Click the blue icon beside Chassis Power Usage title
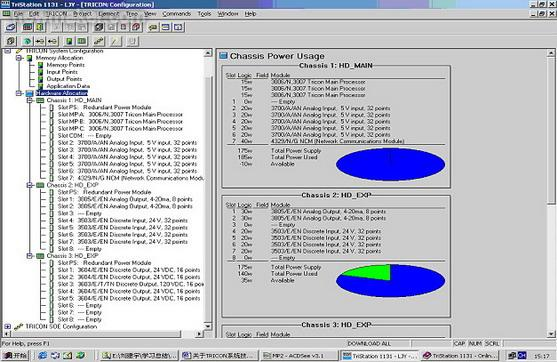 223,55
